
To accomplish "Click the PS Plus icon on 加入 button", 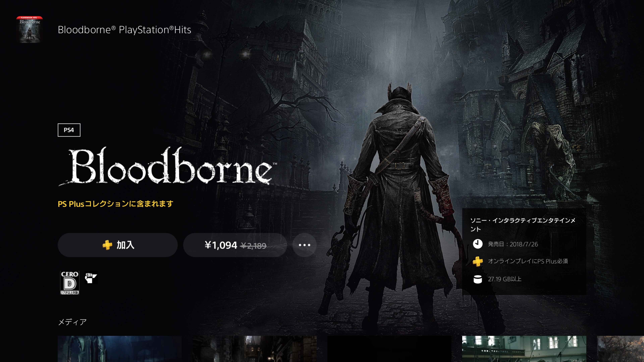I will point(107,245).
